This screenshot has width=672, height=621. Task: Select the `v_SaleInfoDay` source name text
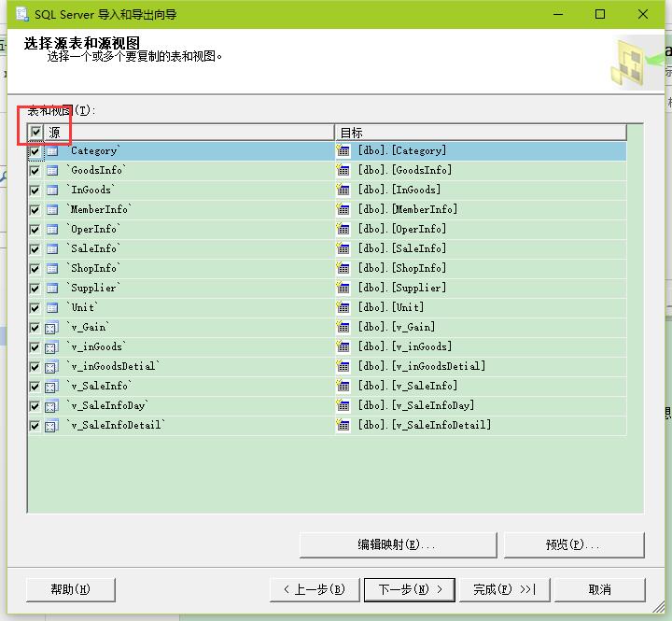coord(107,405)
